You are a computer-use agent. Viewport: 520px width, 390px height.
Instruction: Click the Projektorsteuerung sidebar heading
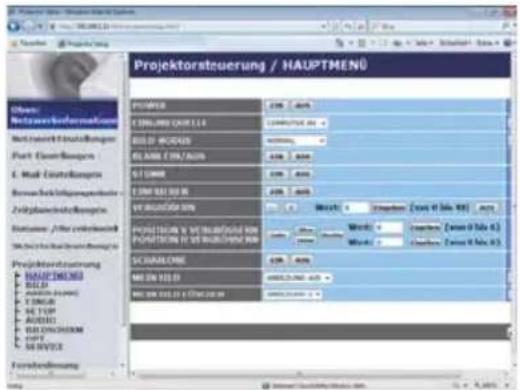pos(56,264)
